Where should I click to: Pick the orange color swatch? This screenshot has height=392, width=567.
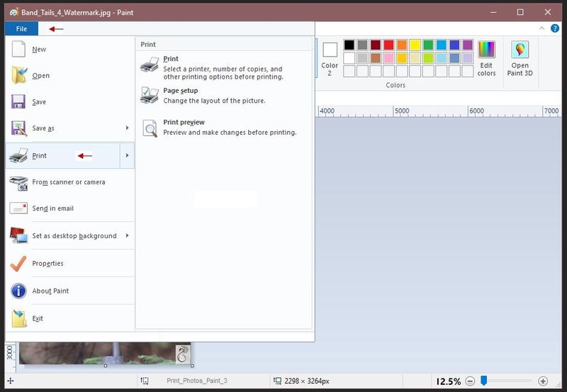click(402, 45)
